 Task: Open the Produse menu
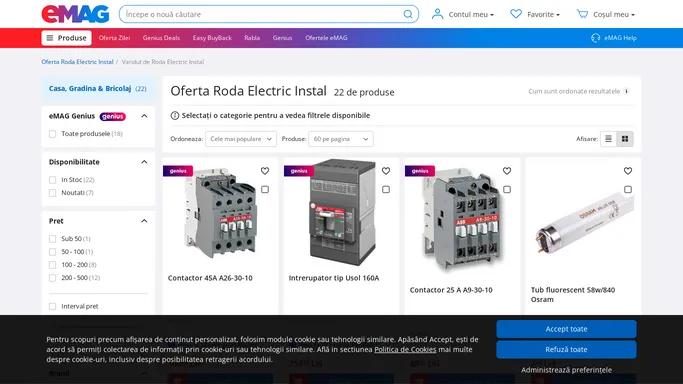66,38
